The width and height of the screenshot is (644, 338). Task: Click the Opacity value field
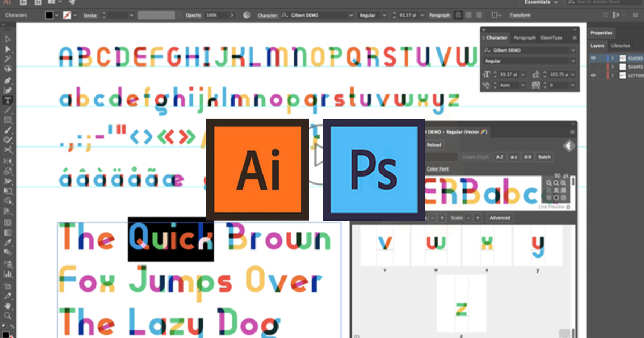click(216, 16)
